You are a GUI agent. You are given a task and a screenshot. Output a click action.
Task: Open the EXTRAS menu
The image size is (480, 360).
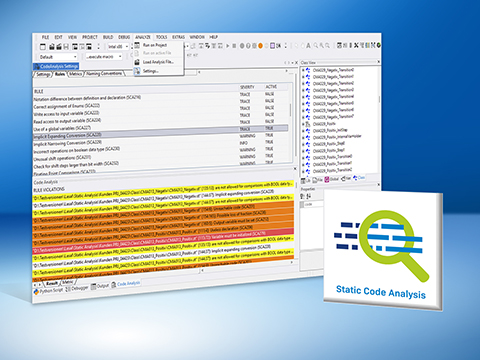[x=178, y=37]
